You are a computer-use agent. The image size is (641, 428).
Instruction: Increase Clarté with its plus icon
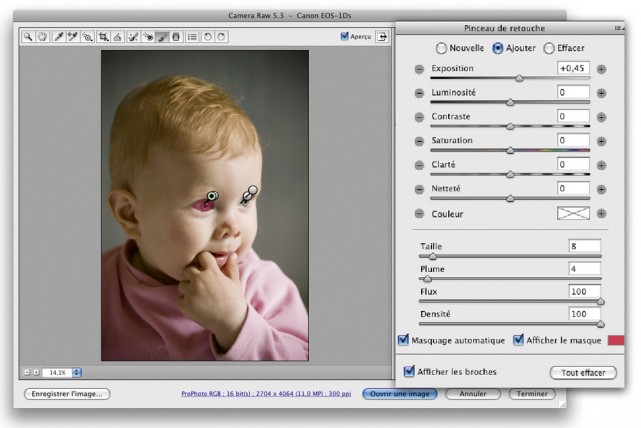[601, 166]
